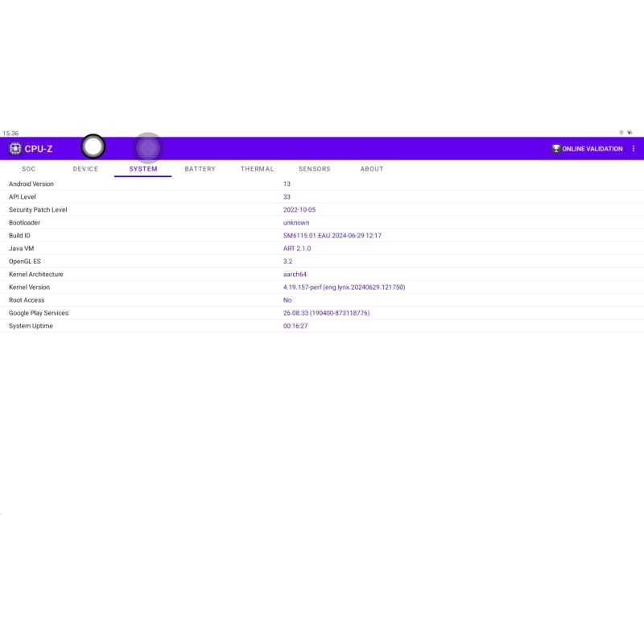Open the DEVICE tab
644x644 pixels.
pos(85,169)
